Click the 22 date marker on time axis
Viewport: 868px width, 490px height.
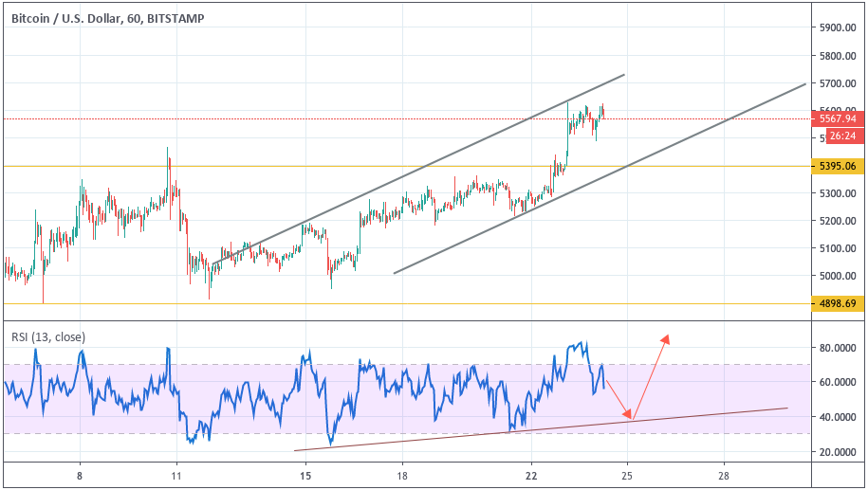point(531,476)
